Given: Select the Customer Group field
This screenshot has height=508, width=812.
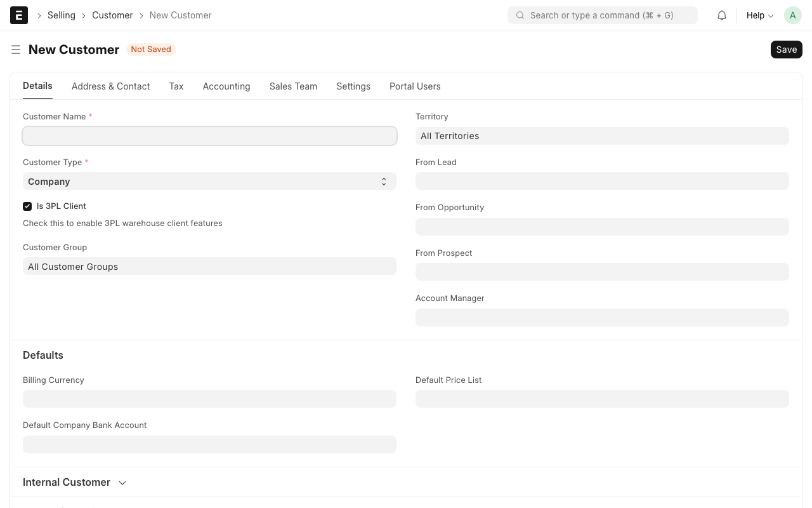Looking at the screenshot, I should pyautogui.click(x=209, y=267).
